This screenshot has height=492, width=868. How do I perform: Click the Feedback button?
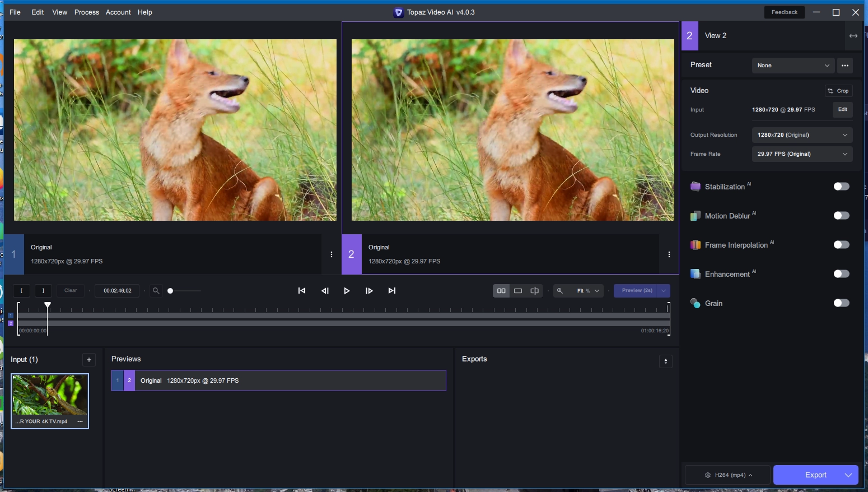784,12
